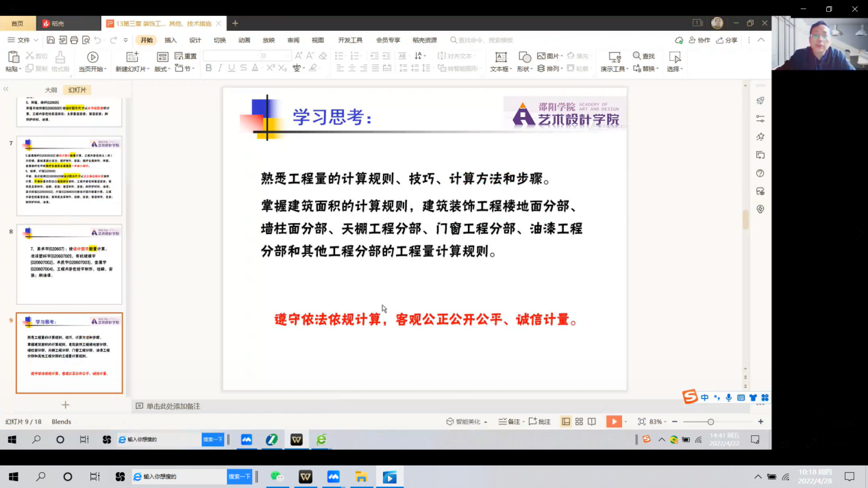Toggle bold text formatting

click(209, 68)
